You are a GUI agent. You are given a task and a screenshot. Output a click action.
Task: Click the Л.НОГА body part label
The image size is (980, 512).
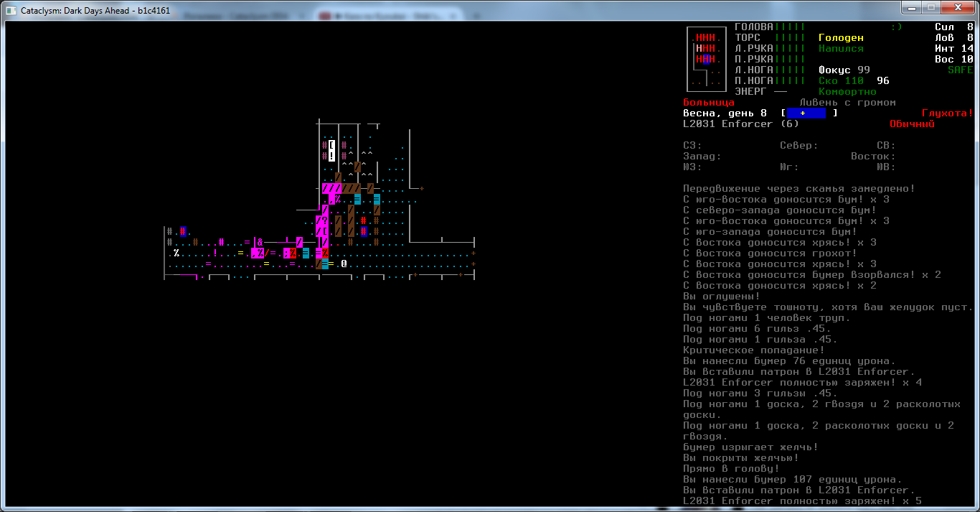coord(754,70)
